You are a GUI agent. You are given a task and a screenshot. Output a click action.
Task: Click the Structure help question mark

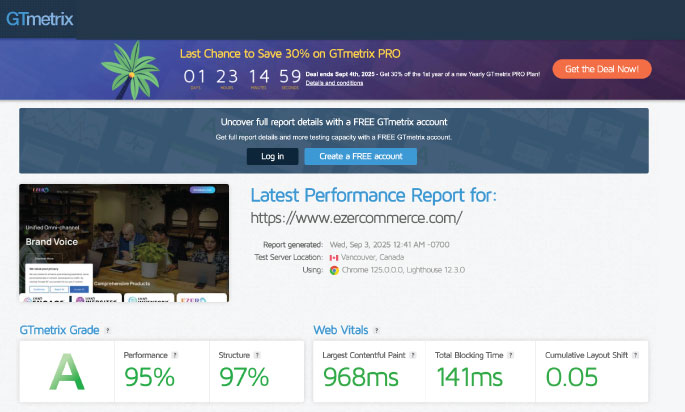(257, 355)
